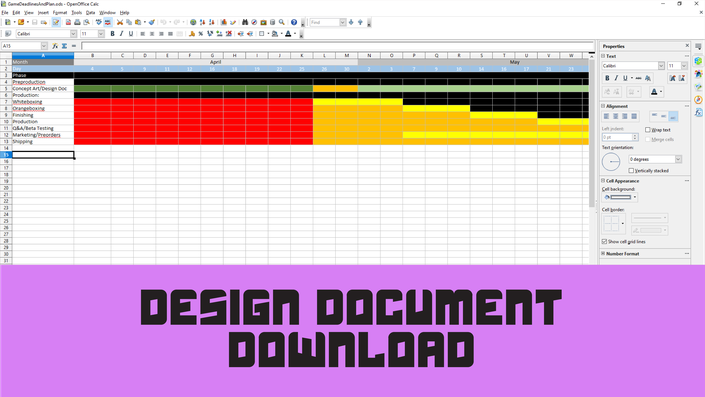Click the Cut scissors icon in toolbar
This screenshot has width=705, height=397.
[x=120, y=22]
